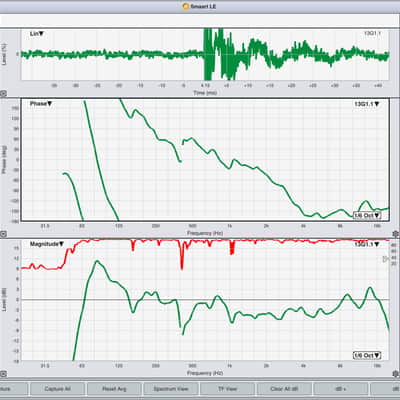Collapse the Phase plot with corner icon
The image size is (400, 400).
click(3, 234)
